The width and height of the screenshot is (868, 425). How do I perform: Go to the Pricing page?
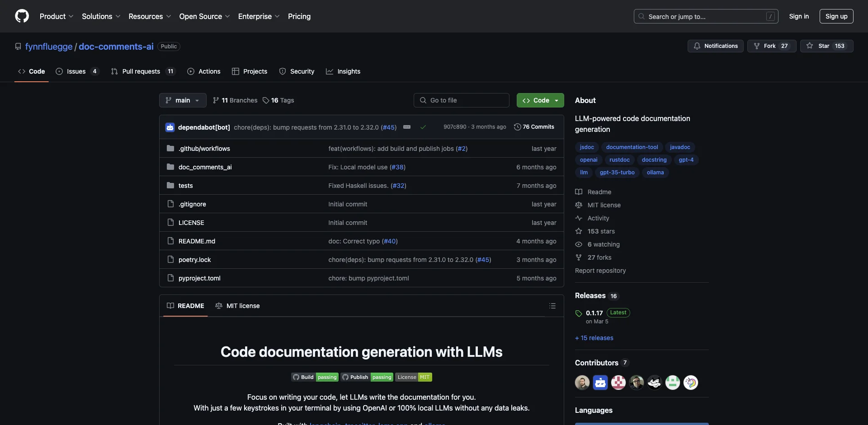click(x=299, y=16)
